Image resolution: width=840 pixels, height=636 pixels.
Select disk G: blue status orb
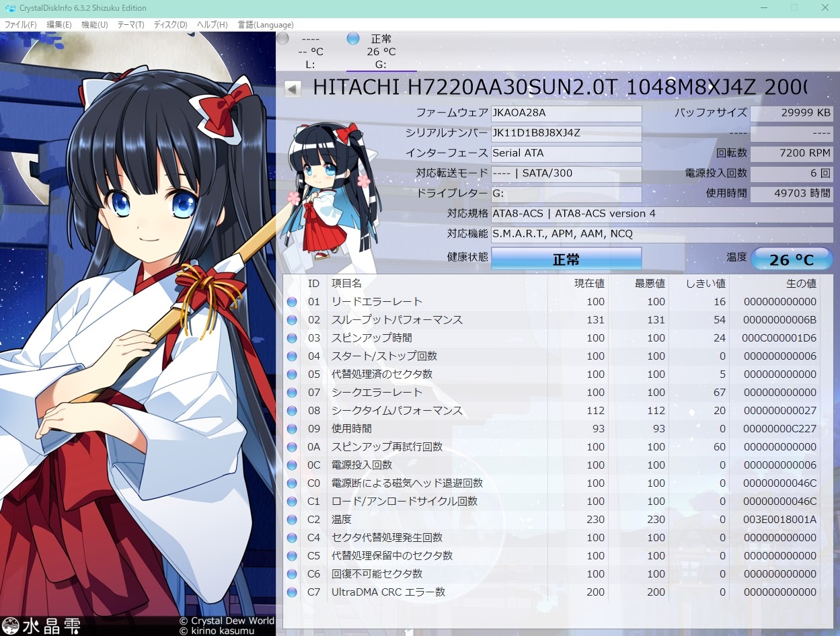[353, 38]
